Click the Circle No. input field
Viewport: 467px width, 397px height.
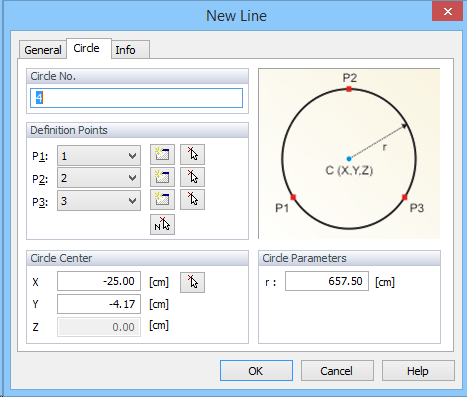pos(136,98)
